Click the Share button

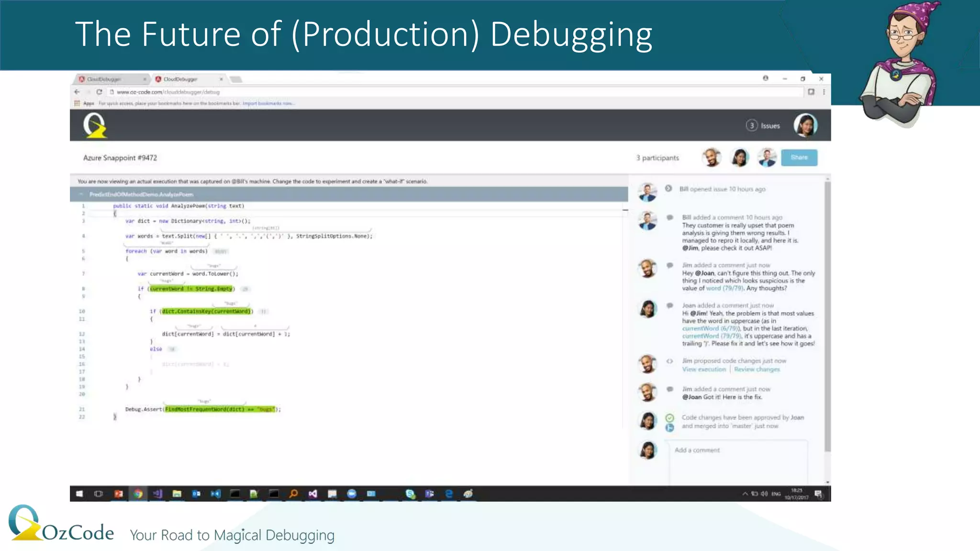(799, 157)
